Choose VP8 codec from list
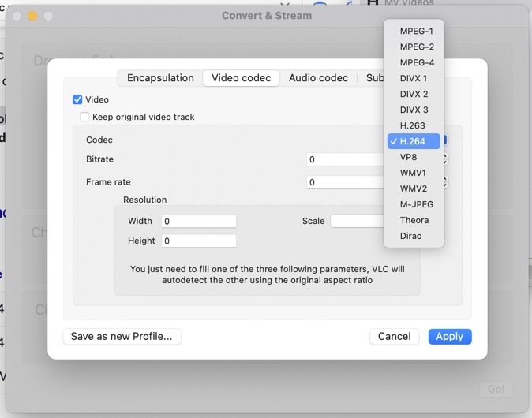The height and width of the screenshot is (418, 532). click(x=408, y=157)
